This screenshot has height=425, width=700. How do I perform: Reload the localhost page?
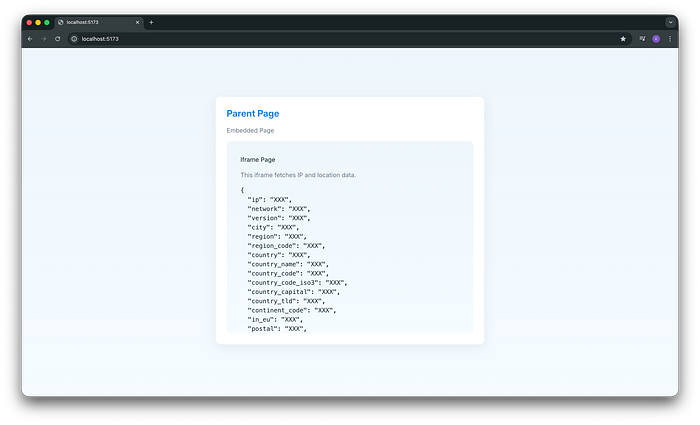tap(58, 39)
